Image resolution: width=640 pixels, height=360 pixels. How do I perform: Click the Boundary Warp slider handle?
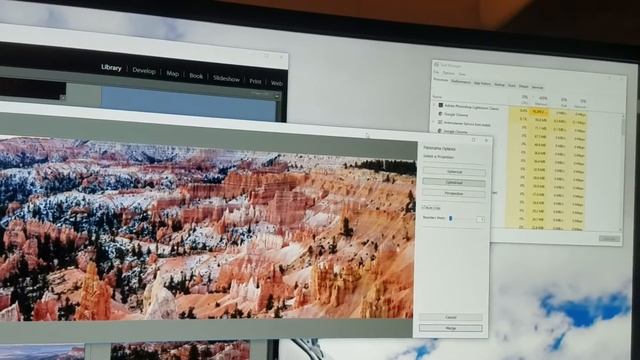[x=450, y=218]
